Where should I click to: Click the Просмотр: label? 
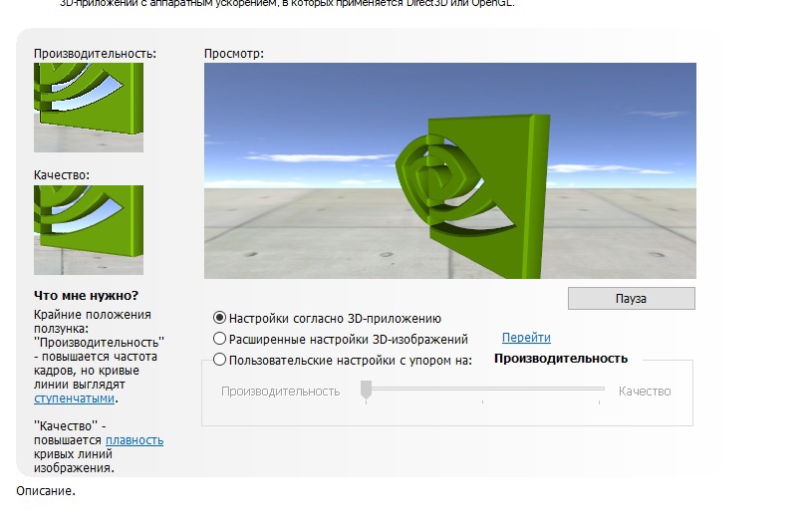pyautogui.click(x=233, y=54)
